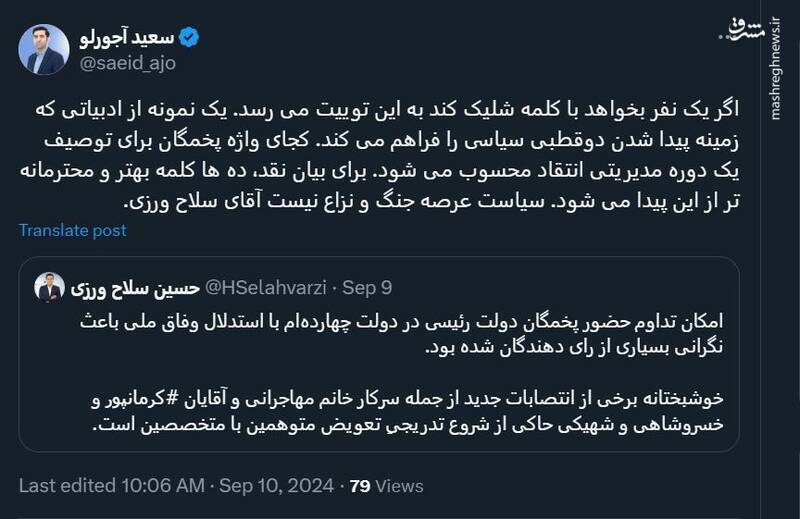Click the Sep 9 quoted post date
Screen dimensions: 800x519
tap(367, 288)
